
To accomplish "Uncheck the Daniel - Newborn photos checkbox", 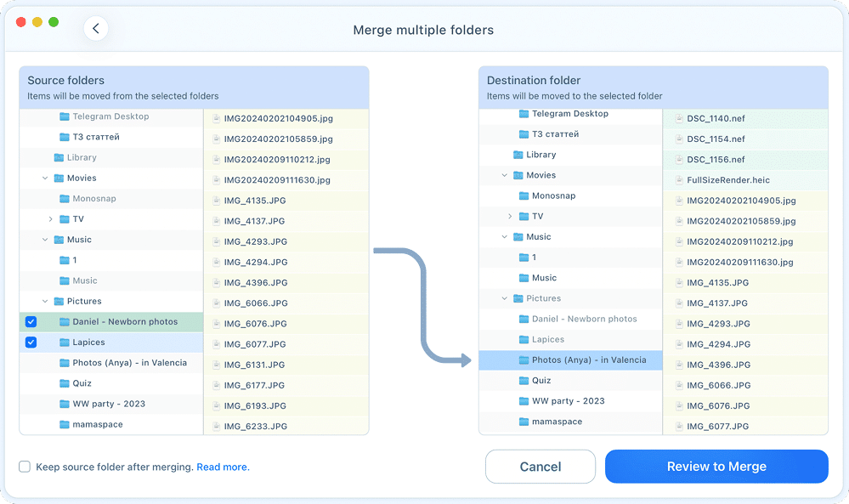I will coord(31,321).
